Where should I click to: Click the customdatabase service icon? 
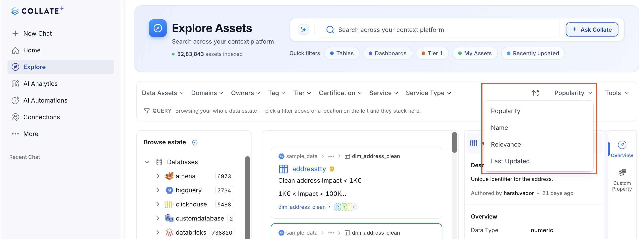(169, 219)
